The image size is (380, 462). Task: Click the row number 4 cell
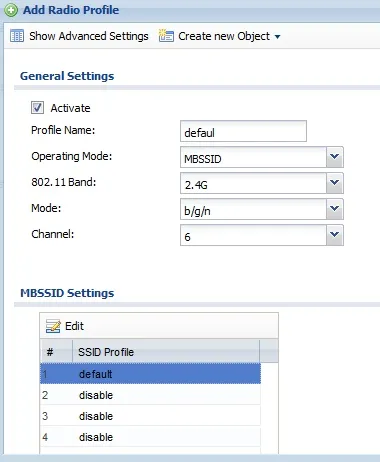click(x=45, y=437)
